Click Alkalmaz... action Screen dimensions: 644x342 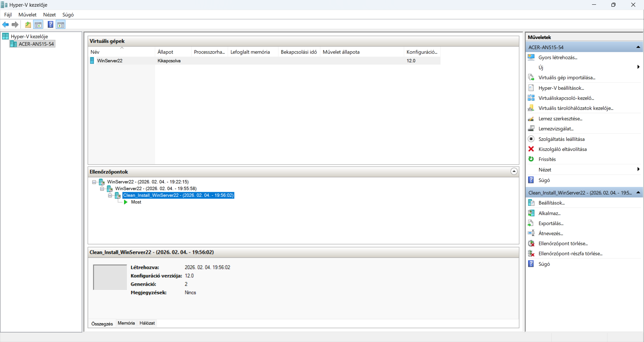tap(549, 213)
